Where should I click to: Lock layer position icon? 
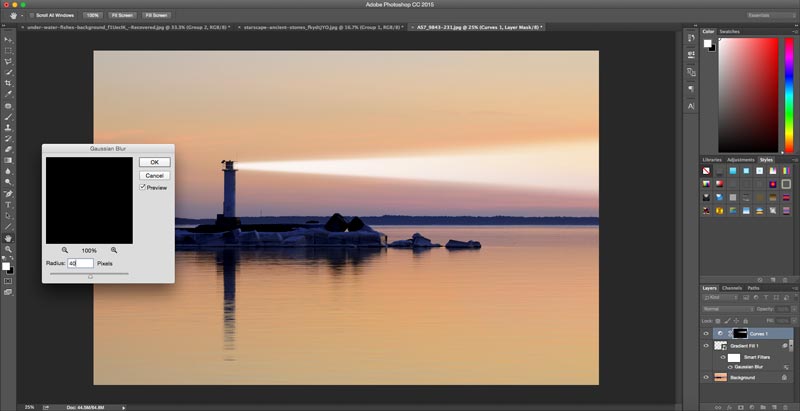[736, 321]
